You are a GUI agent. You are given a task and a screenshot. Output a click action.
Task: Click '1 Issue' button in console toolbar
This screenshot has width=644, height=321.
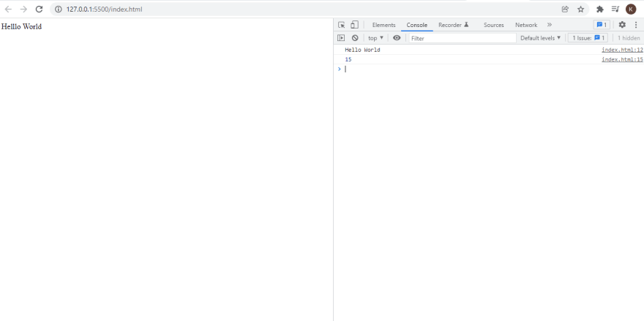click(588, 38)
